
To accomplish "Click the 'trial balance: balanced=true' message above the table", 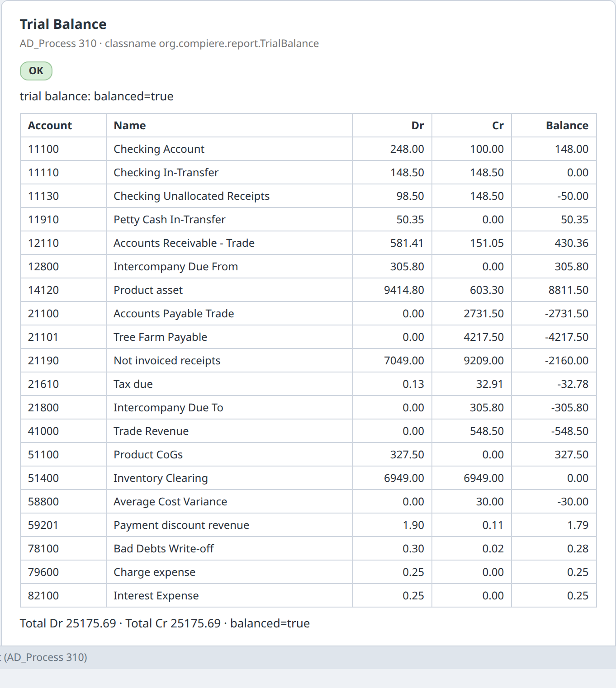I will [x=97, y=96].
